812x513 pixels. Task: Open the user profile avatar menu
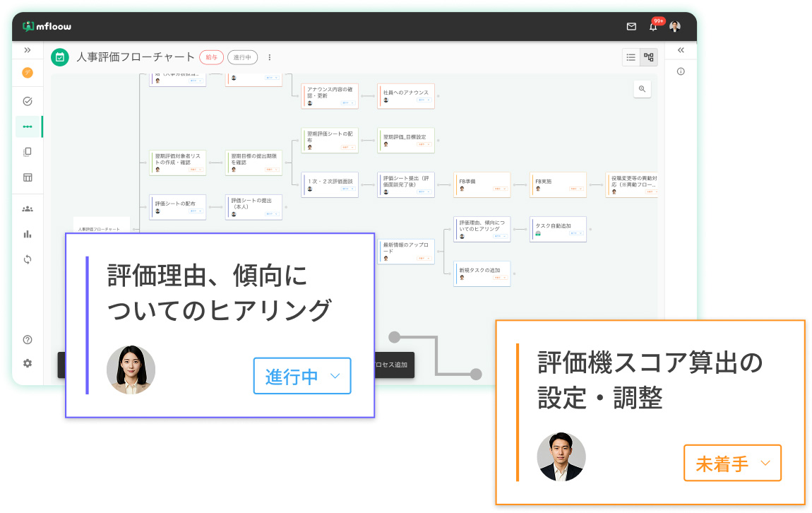pos(675,26)
